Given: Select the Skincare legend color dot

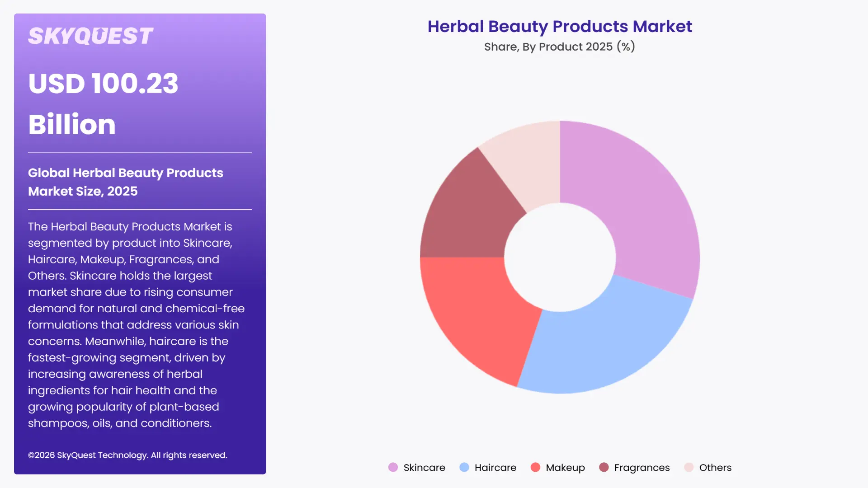Looking at the screenshot, I should [393, 467].
